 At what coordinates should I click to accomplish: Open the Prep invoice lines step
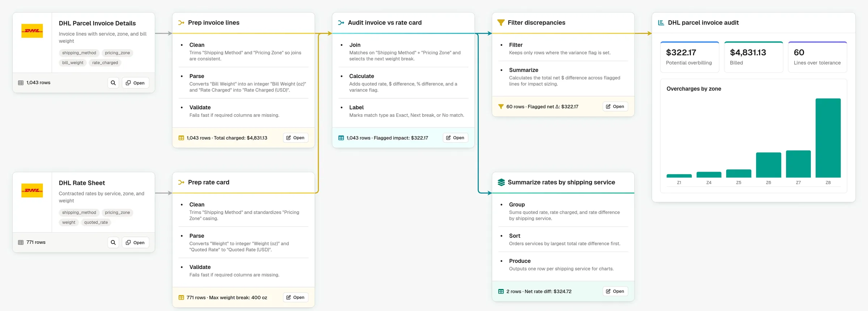pos(295,138)
